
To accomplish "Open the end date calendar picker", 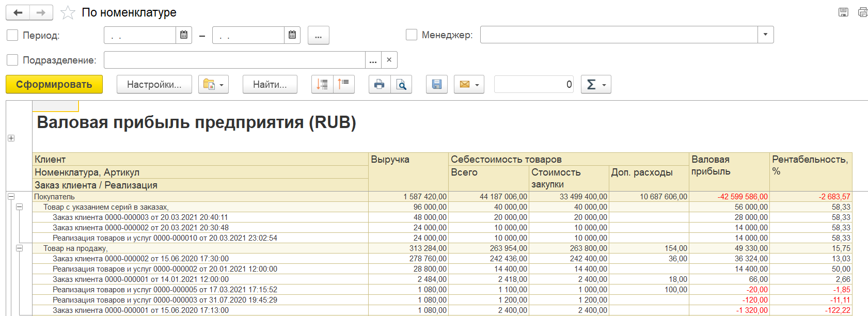I will 292,35.
